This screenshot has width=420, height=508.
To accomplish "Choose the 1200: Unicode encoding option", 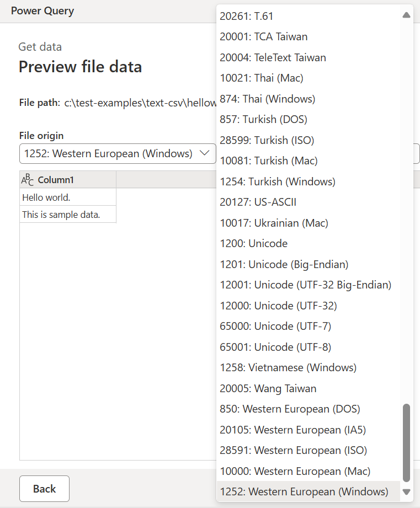I will pos(254,243).
